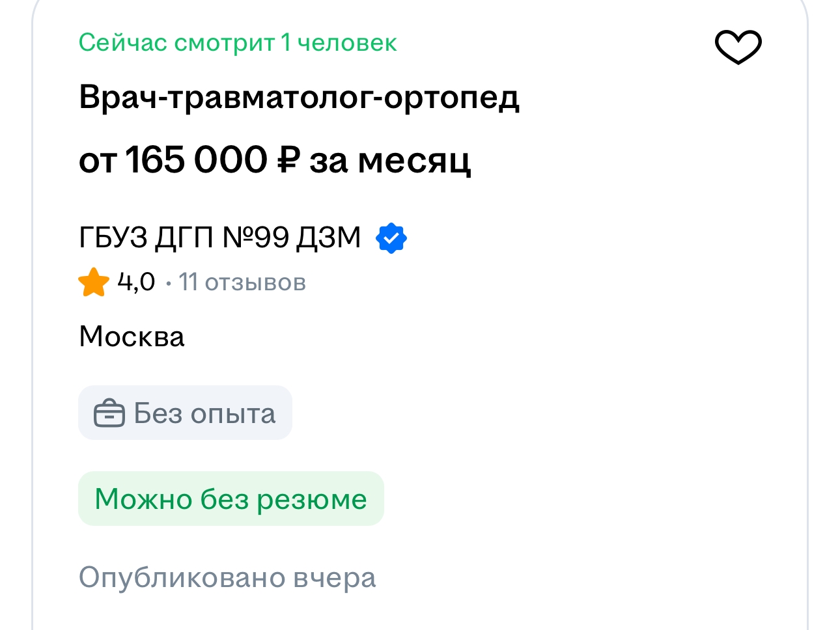The height and width of the screenshot is (630, 840).
Task: Click the ruble sign in the salary
Action: click(288, 160)
